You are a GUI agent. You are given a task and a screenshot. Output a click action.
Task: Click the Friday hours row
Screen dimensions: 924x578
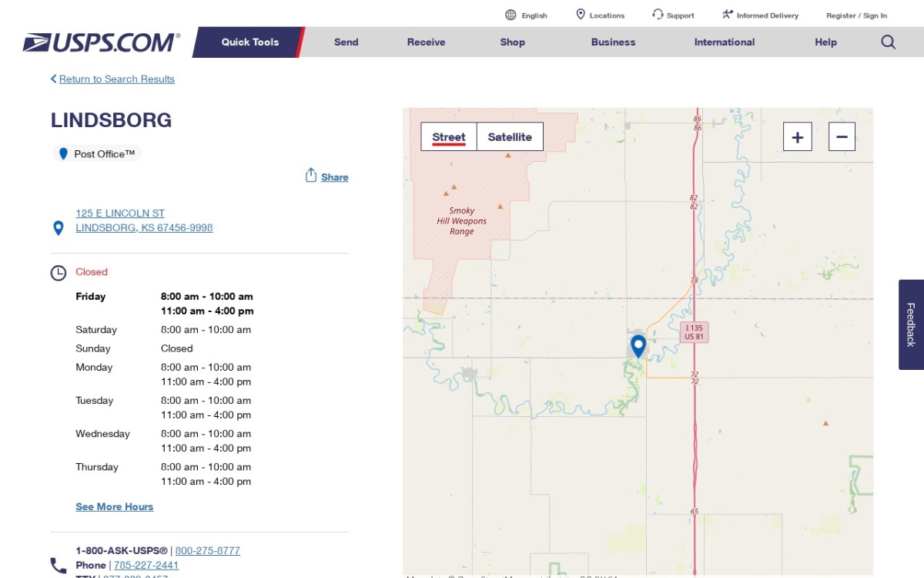click(x=165, y=304)
